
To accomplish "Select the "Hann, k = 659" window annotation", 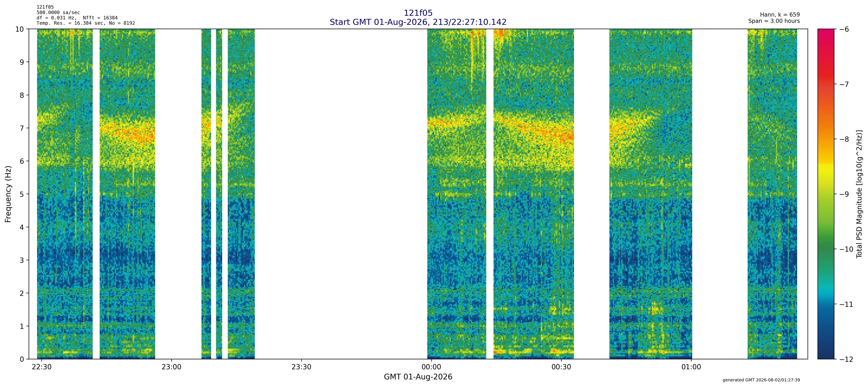I will tap(780, 15).
